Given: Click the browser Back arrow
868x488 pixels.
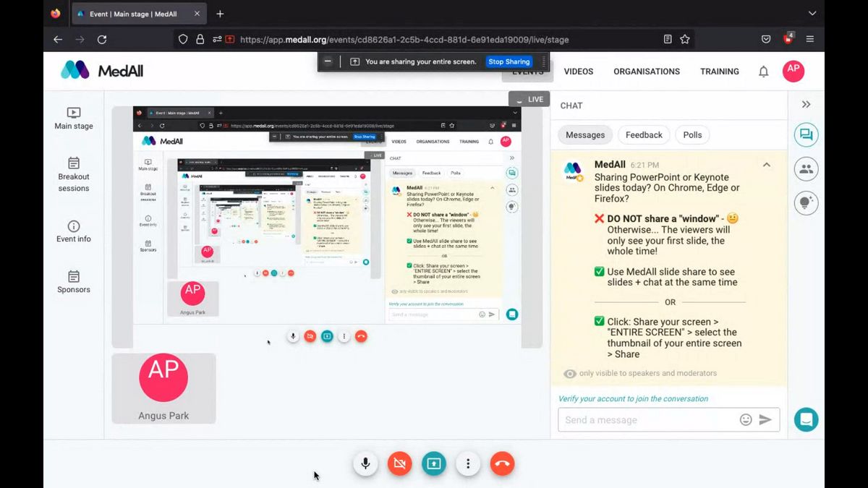Looking at the screenshot, I should click(58, 40).
